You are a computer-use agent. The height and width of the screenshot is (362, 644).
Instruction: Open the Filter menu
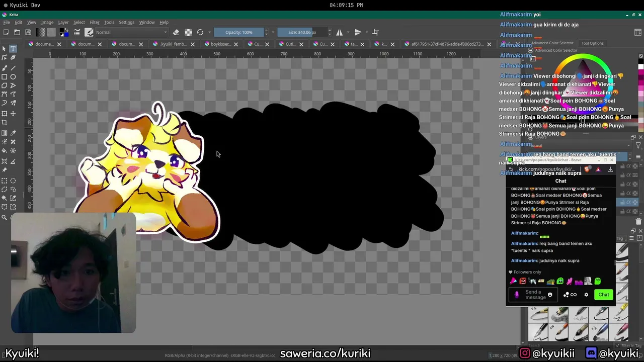[95, 22]
